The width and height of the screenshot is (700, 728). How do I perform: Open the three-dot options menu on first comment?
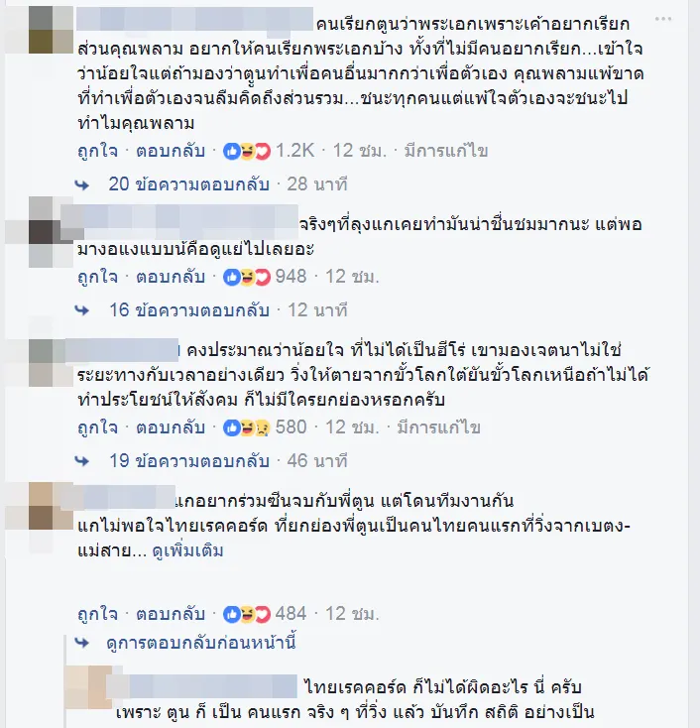(663, 19)
